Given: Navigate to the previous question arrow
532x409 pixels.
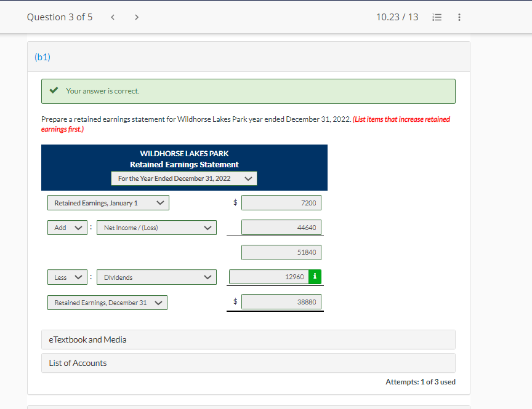Looking at the screenshot, I should click(113, 17).
